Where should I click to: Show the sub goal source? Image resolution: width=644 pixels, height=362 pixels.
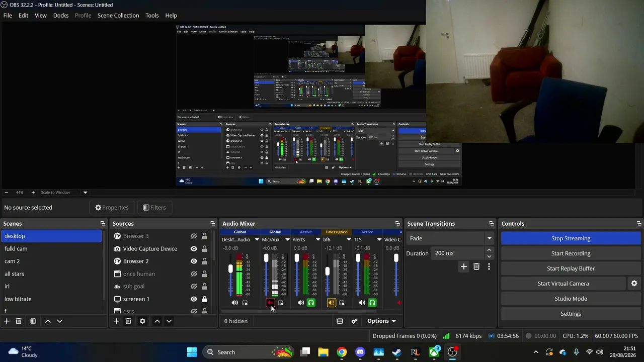[194, 286]
